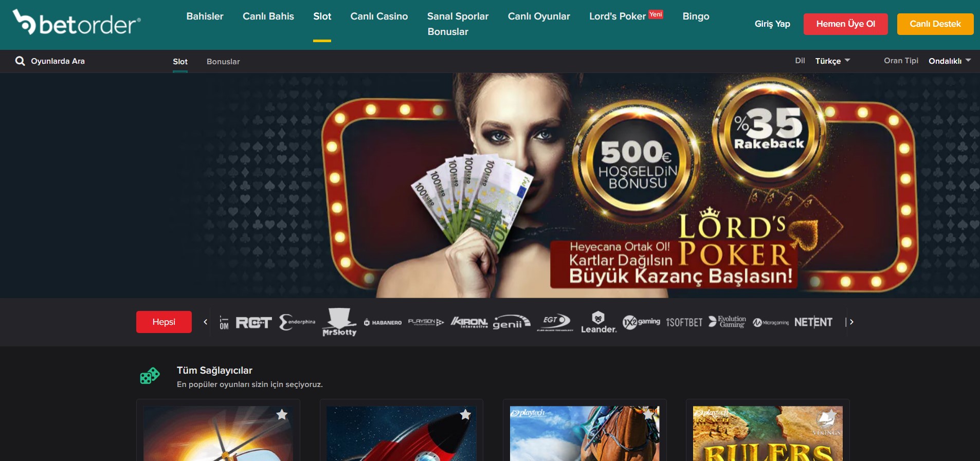Filter slots by MrSlotty provider
The image size is (980, 461).
point(339,322)
